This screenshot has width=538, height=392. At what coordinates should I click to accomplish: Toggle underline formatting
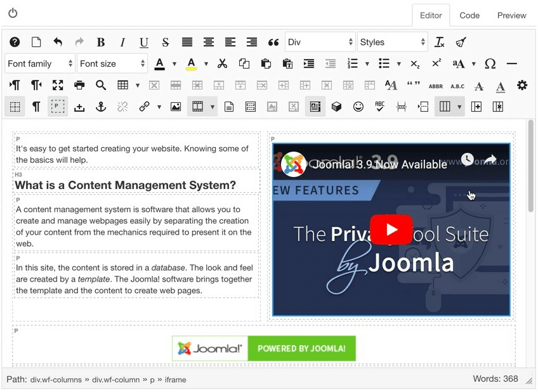coord(144,42)
